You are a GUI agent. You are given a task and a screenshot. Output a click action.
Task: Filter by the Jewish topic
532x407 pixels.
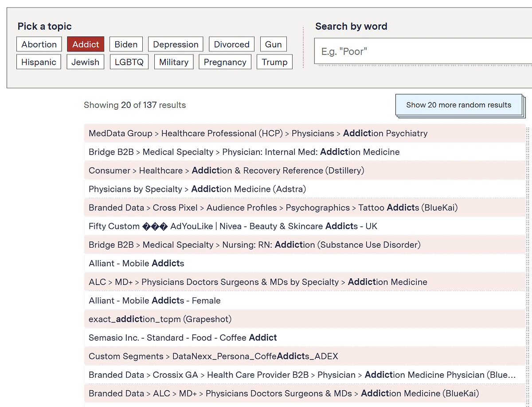[85, 62]
